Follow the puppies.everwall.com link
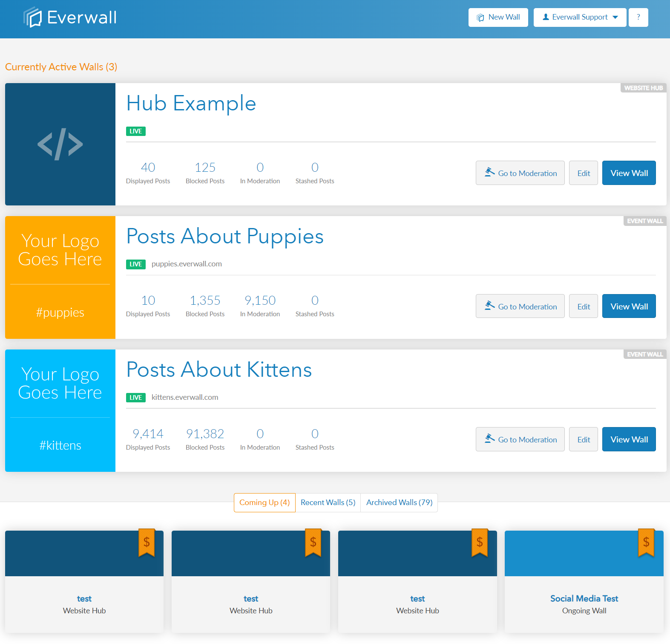This screenshot has height=644, width=670. point(187,264)
